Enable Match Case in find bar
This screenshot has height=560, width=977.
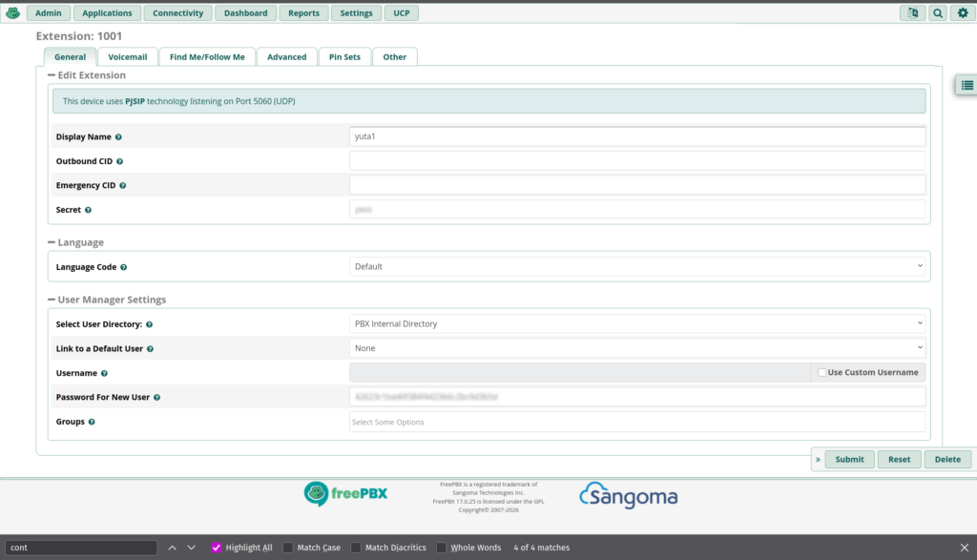click(288, 548)
